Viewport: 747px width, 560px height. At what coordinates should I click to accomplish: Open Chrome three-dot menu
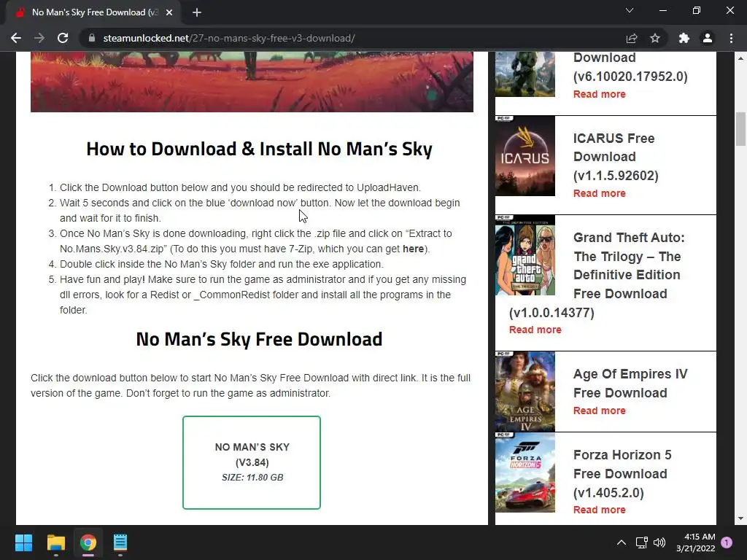point(731,38)
